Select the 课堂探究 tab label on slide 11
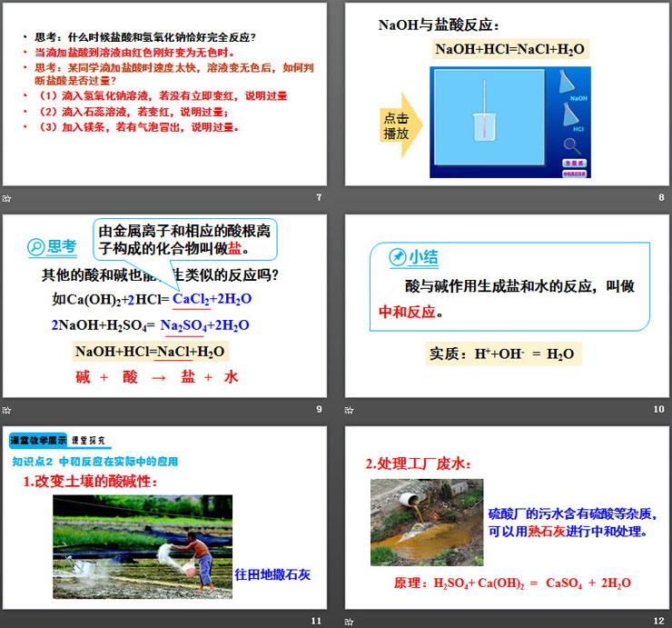Viewport: 672px width, 628px height. coord(89,441)
